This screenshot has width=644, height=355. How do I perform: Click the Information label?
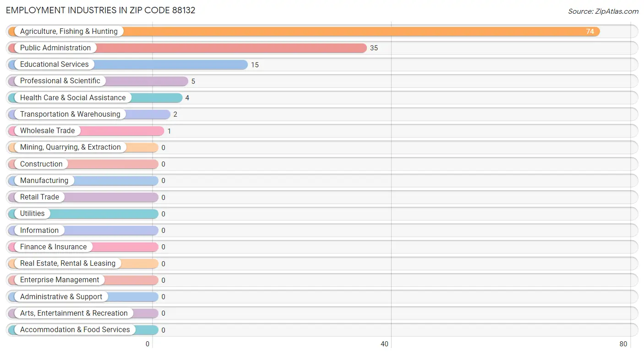point(39,231)
